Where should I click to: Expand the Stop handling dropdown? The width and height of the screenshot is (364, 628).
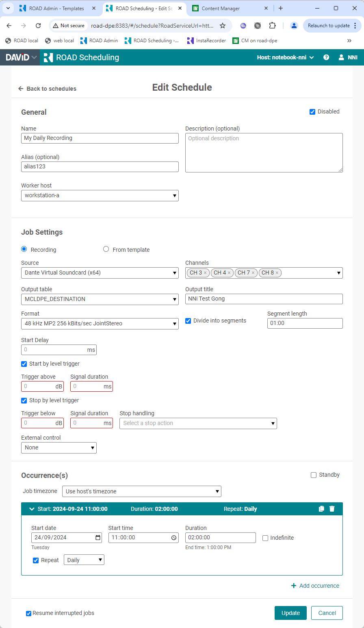coord(198,423)
